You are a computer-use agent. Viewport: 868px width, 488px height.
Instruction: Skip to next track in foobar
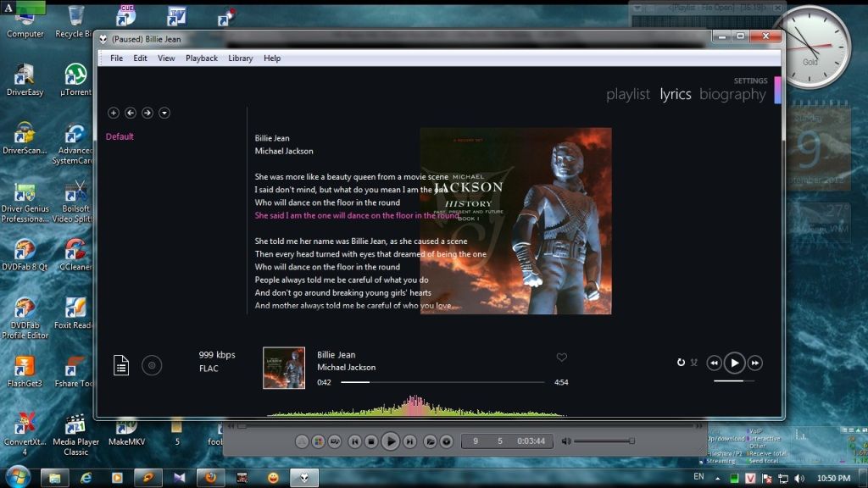tap(755, 363)
